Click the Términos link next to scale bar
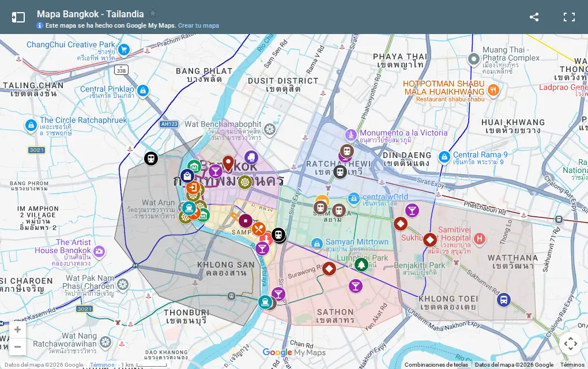Image resolution: width=588 pixels, height=369 pixels. (x=102, y=365)
